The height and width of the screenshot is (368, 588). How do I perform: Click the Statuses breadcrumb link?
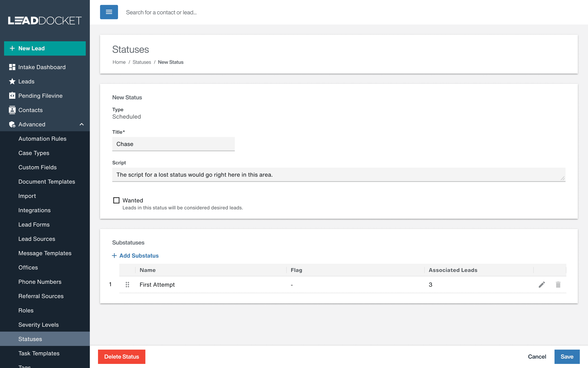pyautogui.click(x=142, y=62)
